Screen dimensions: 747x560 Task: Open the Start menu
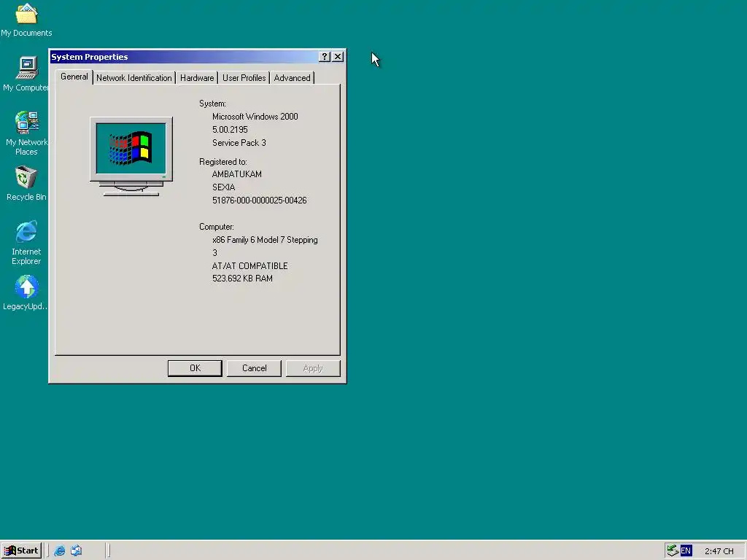(21, 551)
